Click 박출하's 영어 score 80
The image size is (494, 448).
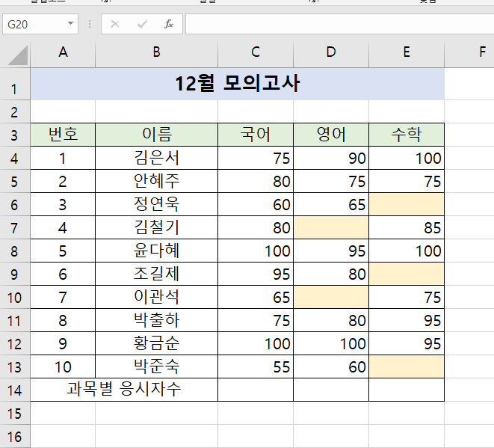pos(331,320)
